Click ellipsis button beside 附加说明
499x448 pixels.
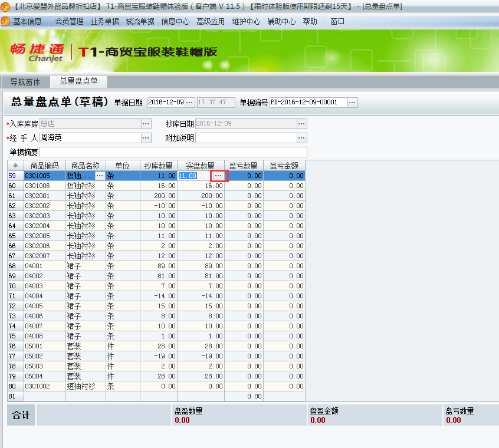click(x=301, y=138)
